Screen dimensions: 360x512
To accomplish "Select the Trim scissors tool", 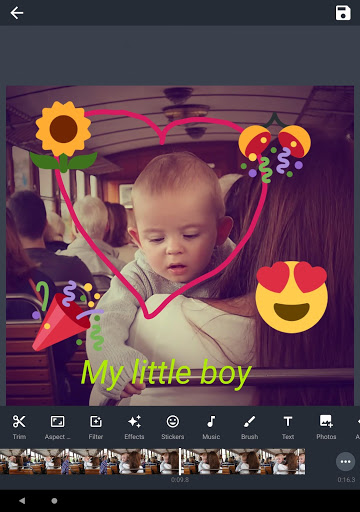I will click(19, 427).
